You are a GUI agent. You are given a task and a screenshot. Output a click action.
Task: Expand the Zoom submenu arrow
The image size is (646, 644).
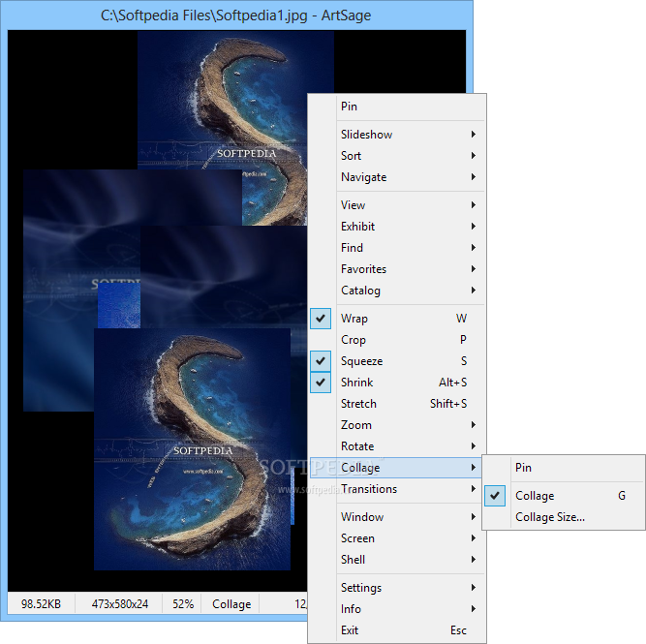(474, 425)
